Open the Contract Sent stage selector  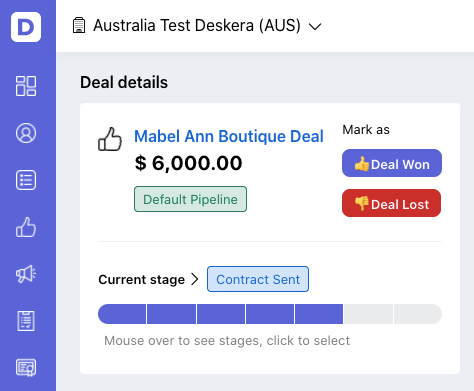pos(258,279)
